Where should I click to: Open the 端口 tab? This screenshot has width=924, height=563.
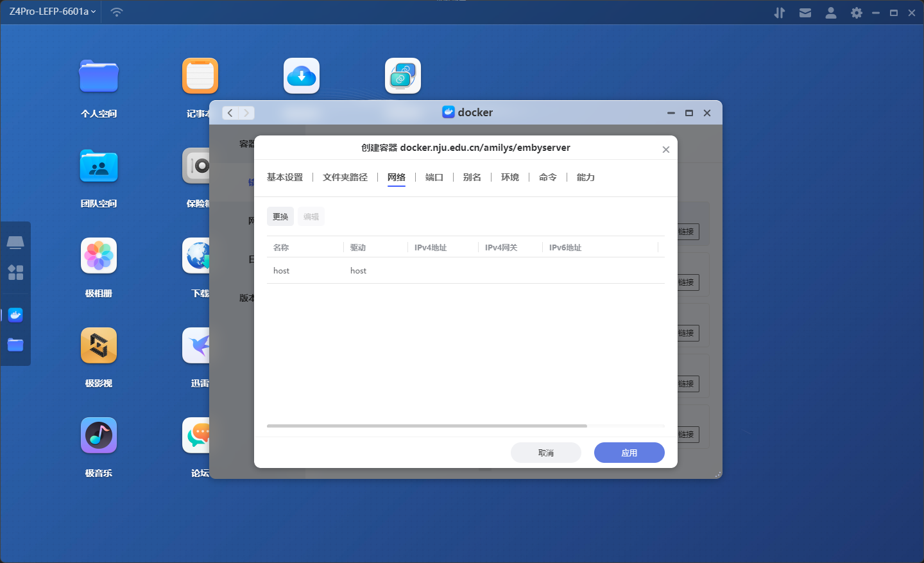[x=434, y=177]
